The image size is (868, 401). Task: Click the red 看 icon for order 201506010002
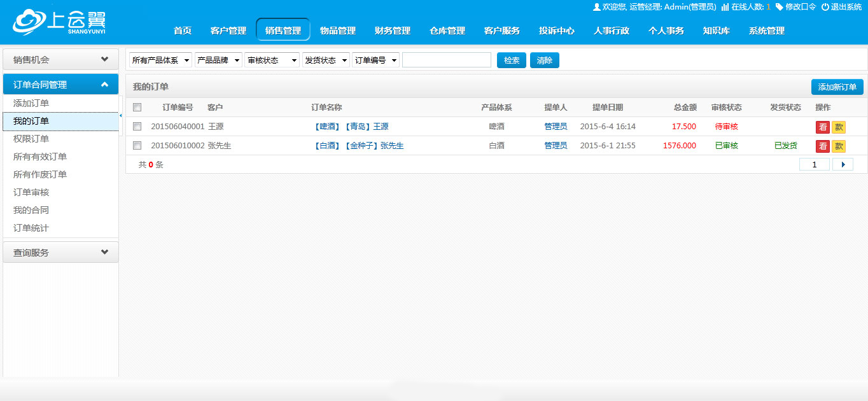[822, 146]
